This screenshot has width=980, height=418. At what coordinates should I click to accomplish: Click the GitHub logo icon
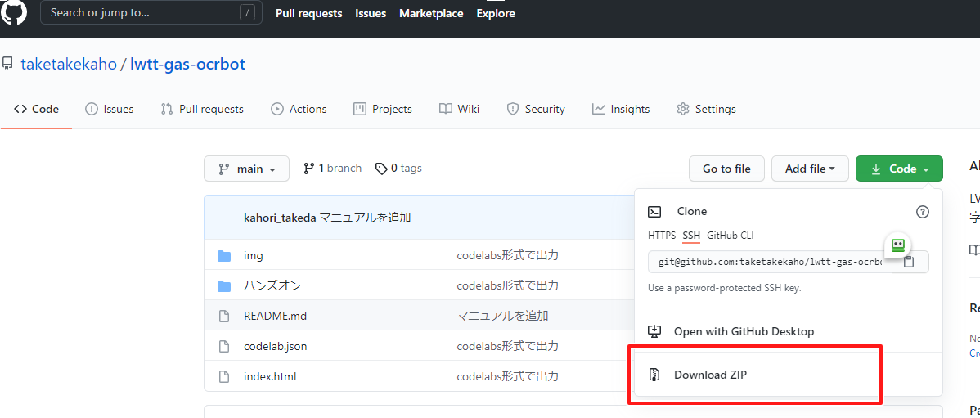(x=14, y=12)
